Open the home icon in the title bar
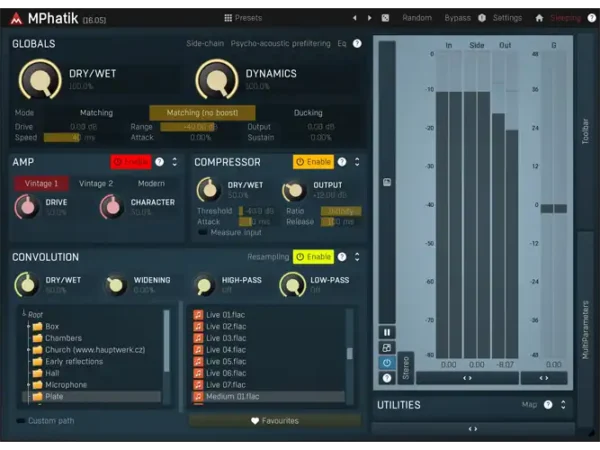The width and height of the screenshot is (600, 450). [x=539, y=18]
